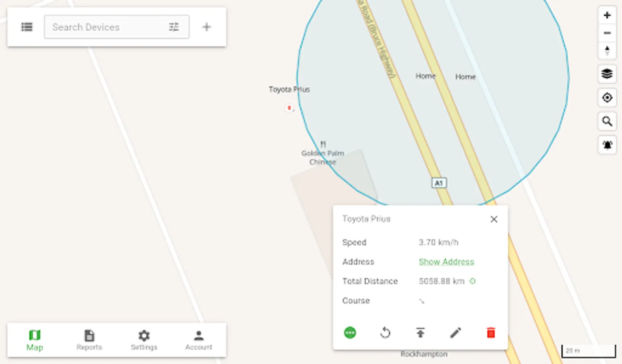Switch to the Reports tab

pyautogui.click(x=89, y=340)
